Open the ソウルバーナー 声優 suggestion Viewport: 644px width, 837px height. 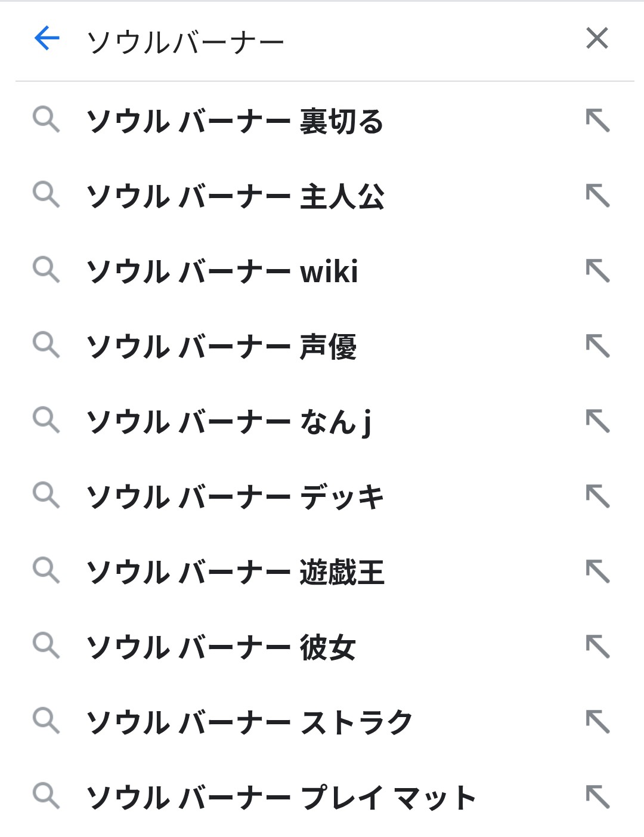221,347
